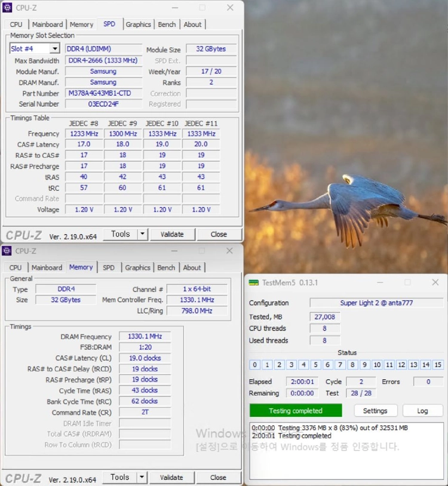Open About tab in top CPU-Z window

click(x=192, y=24)
